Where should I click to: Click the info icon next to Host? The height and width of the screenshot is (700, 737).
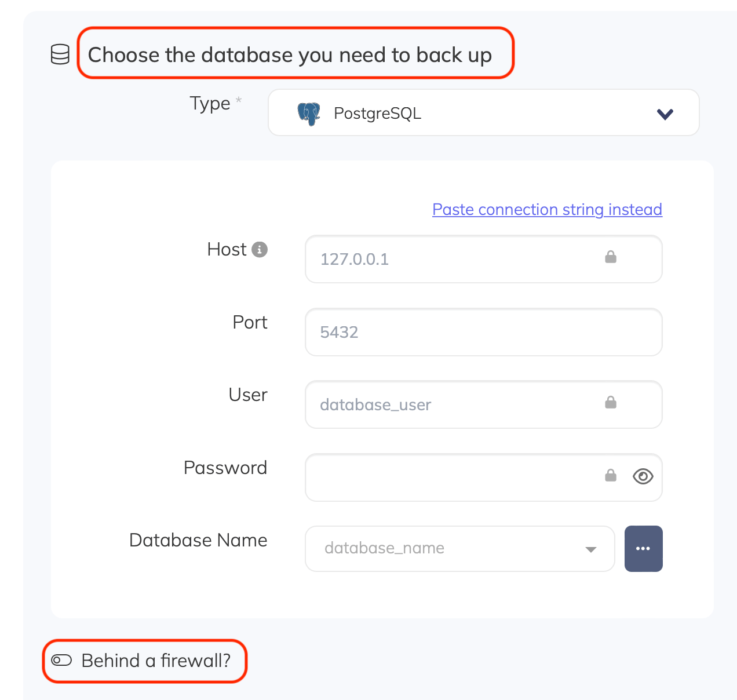point(261,249)
